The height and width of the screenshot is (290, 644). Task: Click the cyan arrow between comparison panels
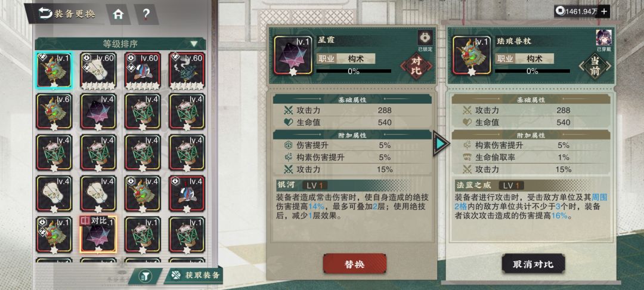(440, 143)
